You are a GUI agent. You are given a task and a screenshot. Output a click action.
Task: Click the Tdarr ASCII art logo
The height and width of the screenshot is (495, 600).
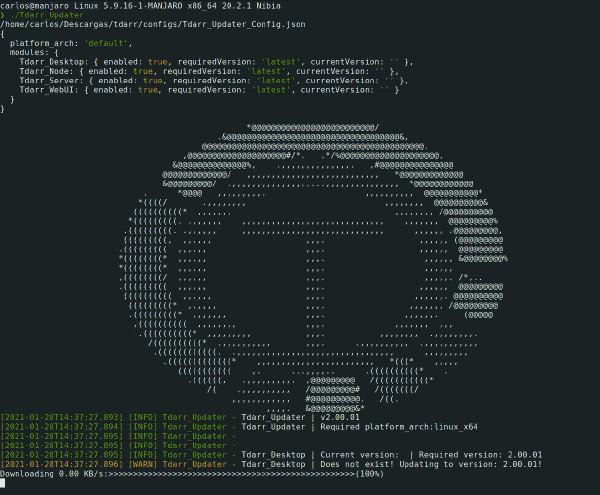(x=314, y=268)
